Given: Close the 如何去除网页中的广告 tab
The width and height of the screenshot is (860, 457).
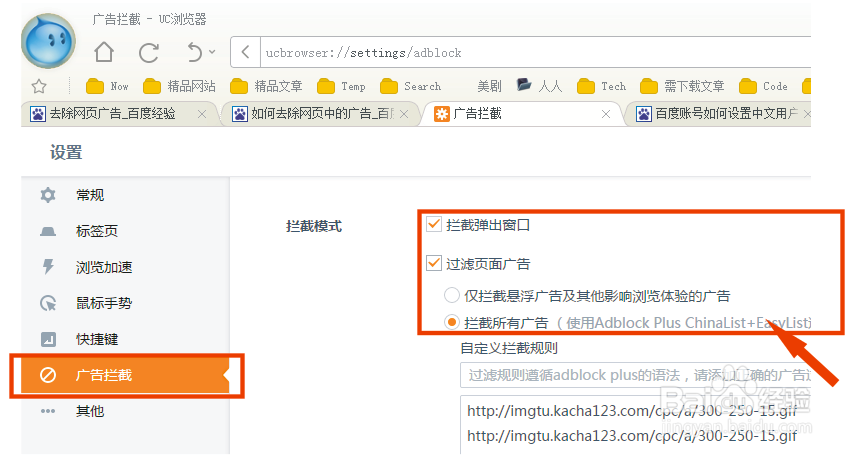Looking at the screenshot, I should [x=404, y=114].
